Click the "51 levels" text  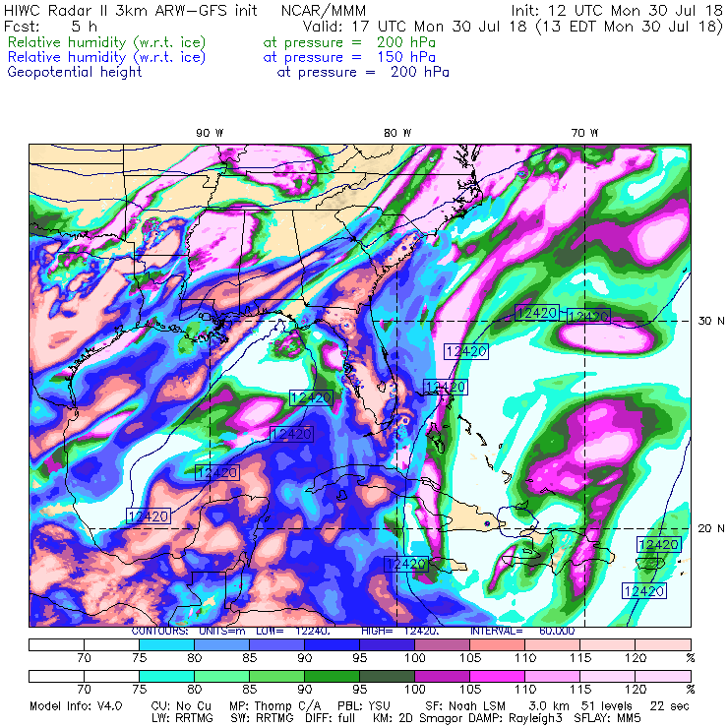607,706
